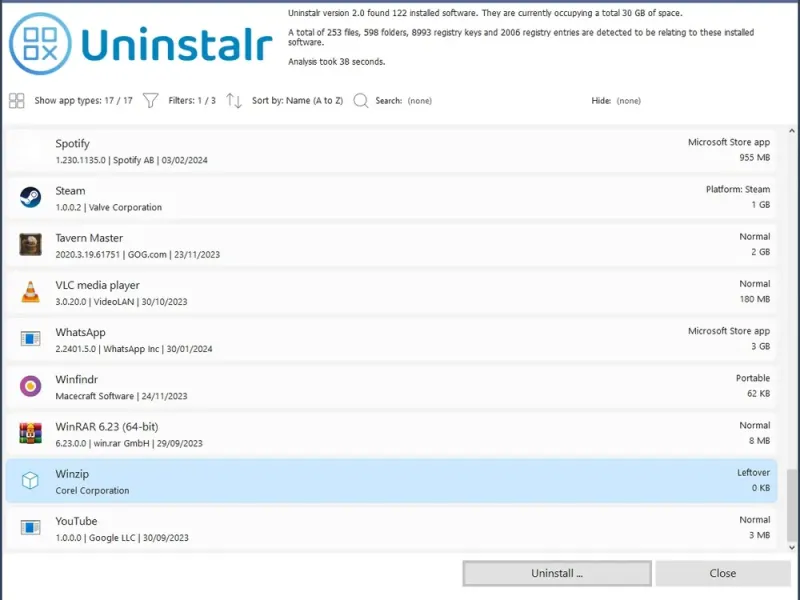Image resolution: width=800 pixels, height=600 pixels.
Task: Click the search magnifier icon
Action: tap(361, 101)
